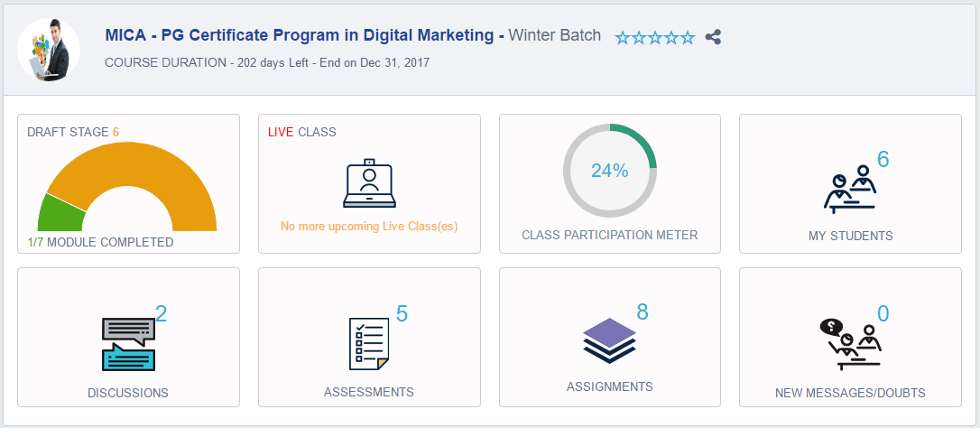Open the Assessments checklist icon
This screenshot has height=428, width=980.
point(369,344)
